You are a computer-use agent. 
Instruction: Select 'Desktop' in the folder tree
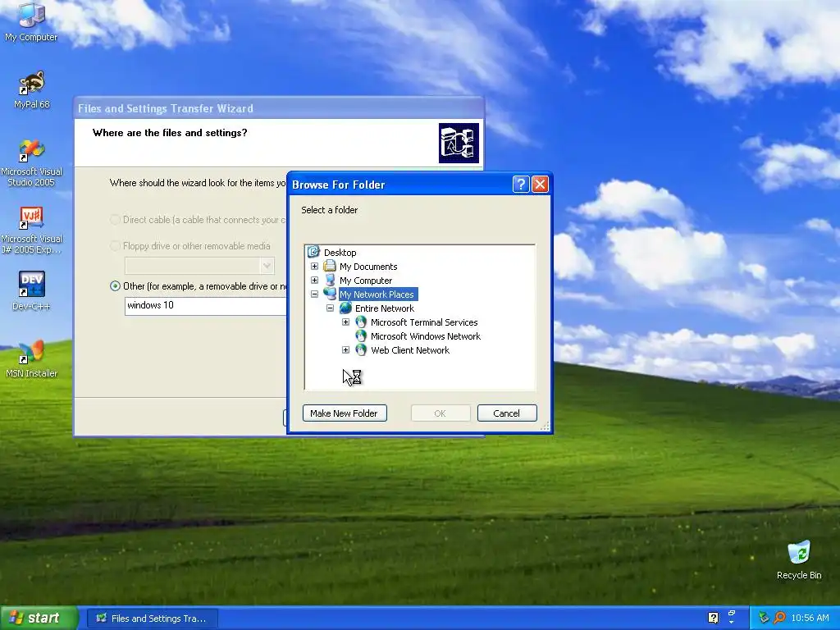coord(340,253)
